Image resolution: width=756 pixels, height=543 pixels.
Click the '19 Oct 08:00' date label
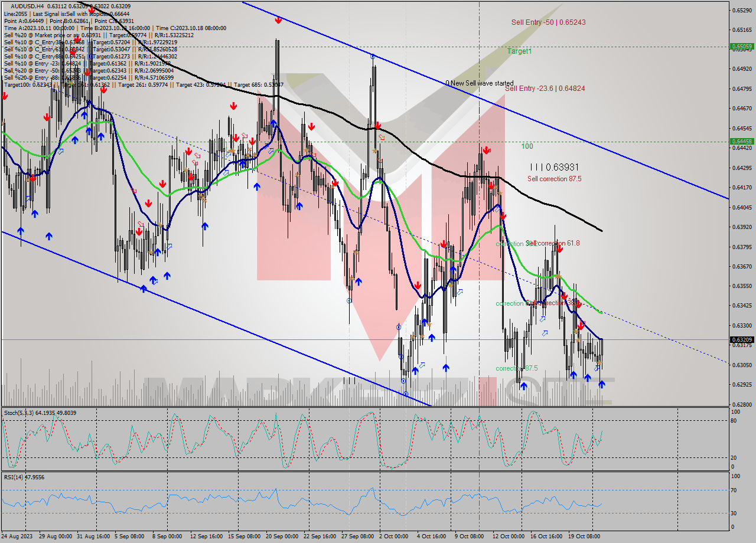point(584,537)
